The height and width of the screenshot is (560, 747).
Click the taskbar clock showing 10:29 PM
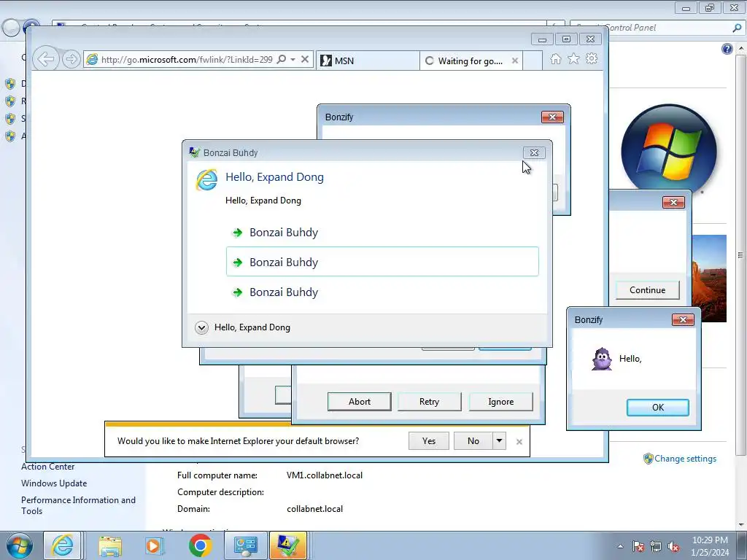(x=709, y=546)
